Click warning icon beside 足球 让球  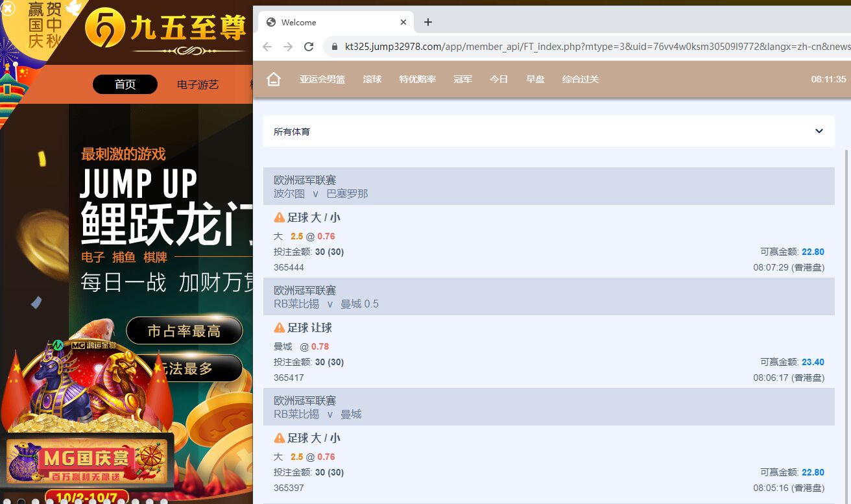click(280, 328)
